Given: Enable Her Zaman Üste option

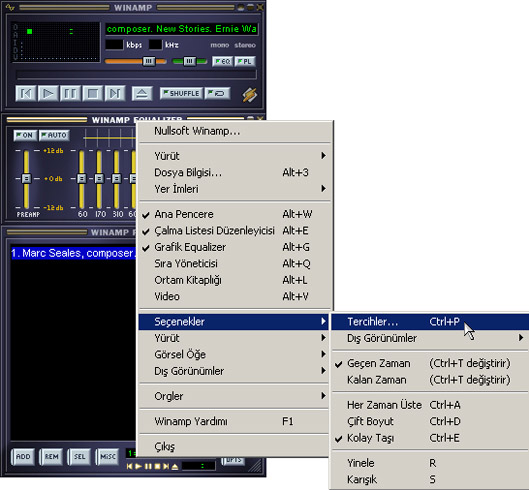Looking at the screenshot, I should [430, 405].
